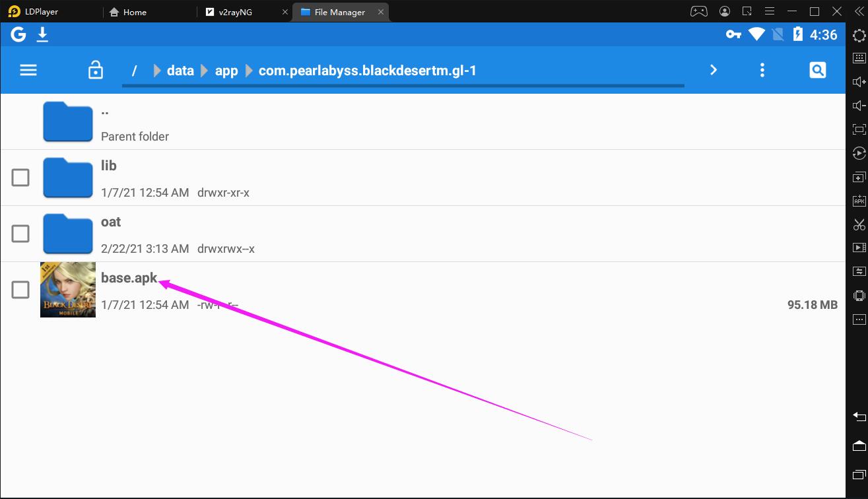Open the hamburger navigation menu
The image size is (868, 499).
(x=28, y=70)
